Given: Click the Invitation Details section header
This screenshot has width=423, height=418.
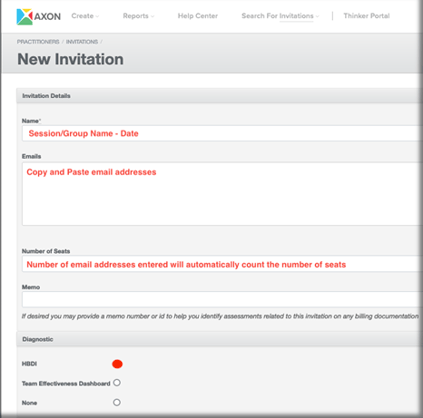Looking at the screenshot, I should pos(219,96).
